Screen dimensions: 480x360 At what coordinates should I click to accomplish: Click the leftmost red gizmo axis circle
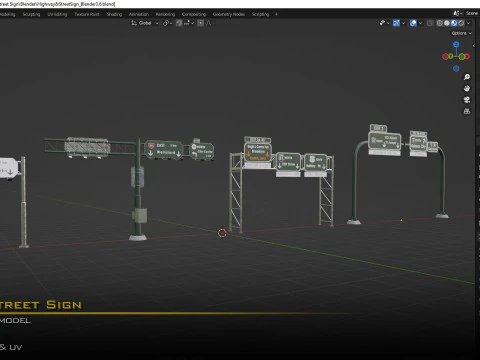445,56
